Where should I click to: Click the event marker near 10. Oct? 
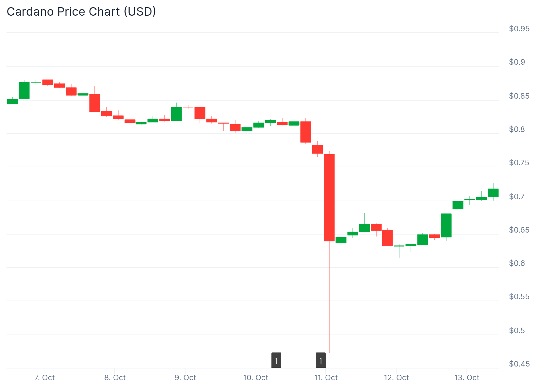[276, 360]
